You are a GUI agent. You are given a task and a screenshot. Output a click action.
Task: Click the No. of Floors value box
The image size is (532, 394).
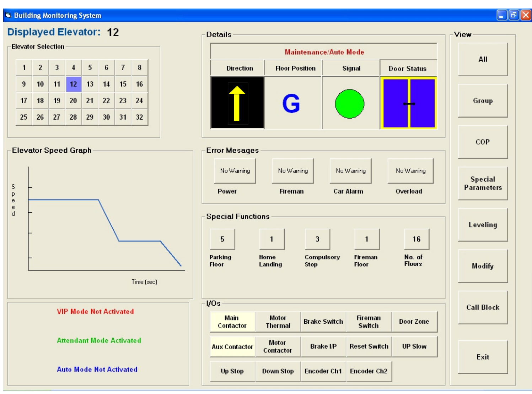pyautogui.click(x=416, y=239)
